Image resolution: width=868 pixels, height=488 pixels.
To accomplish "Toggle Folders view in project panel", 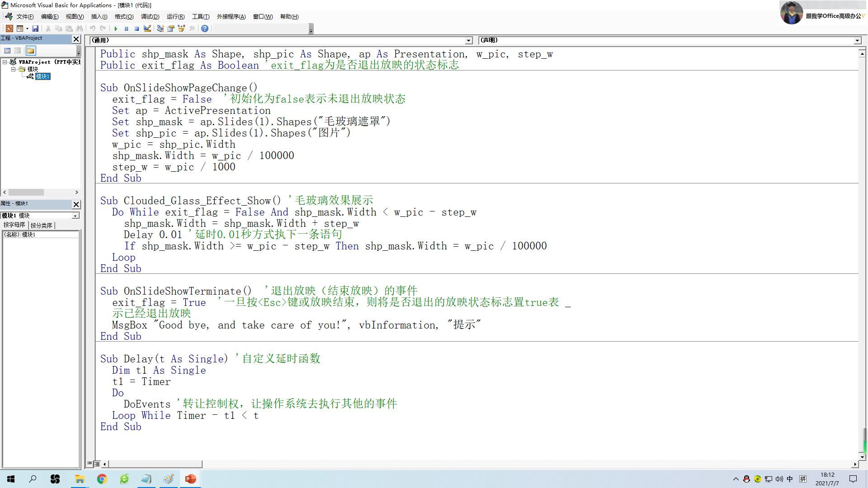I will pyautogui.click(x=31, y=51).
